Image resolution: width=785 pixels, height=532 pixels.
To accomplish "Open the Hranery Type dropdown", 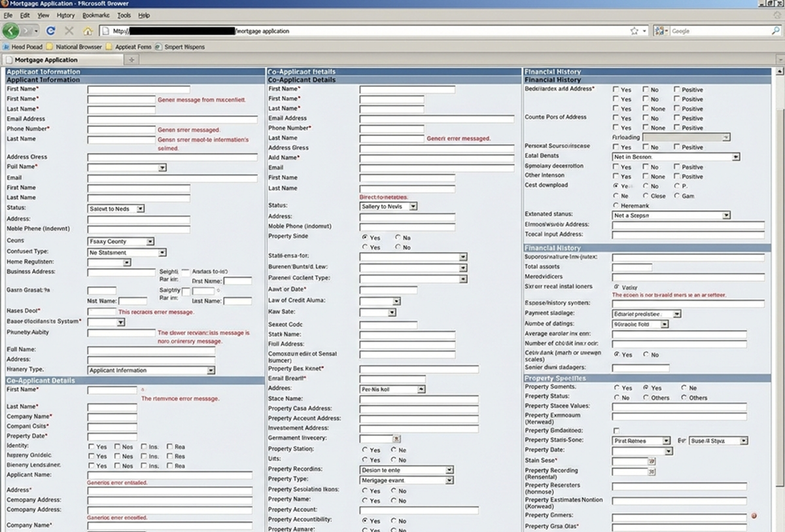I will (211, 370).
